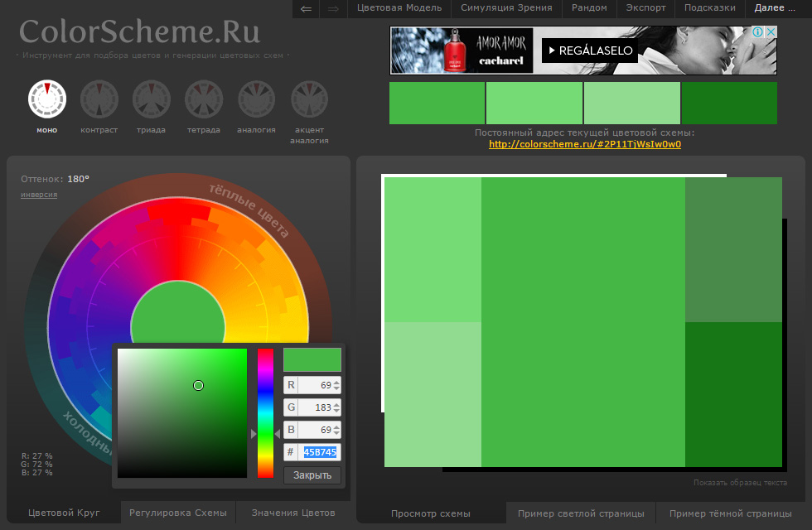812x530 pixels.
Task: Click the hex color input field
Action: [320, 452]
